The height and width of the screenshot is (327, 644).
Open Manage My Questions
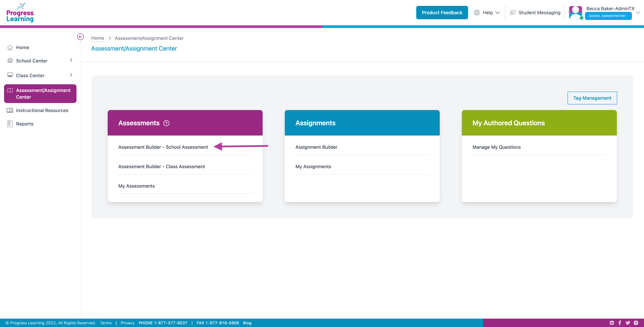click(496, 147)
